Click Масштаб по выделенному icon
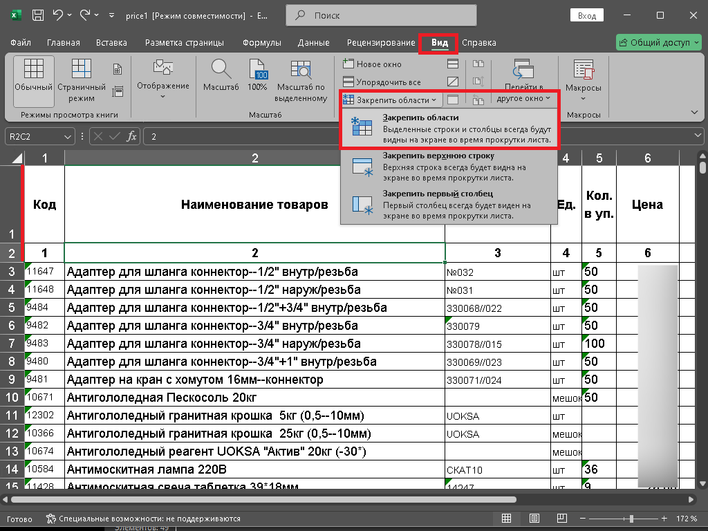The width and height of the screenshot is (708, 531). click(301, 80)
